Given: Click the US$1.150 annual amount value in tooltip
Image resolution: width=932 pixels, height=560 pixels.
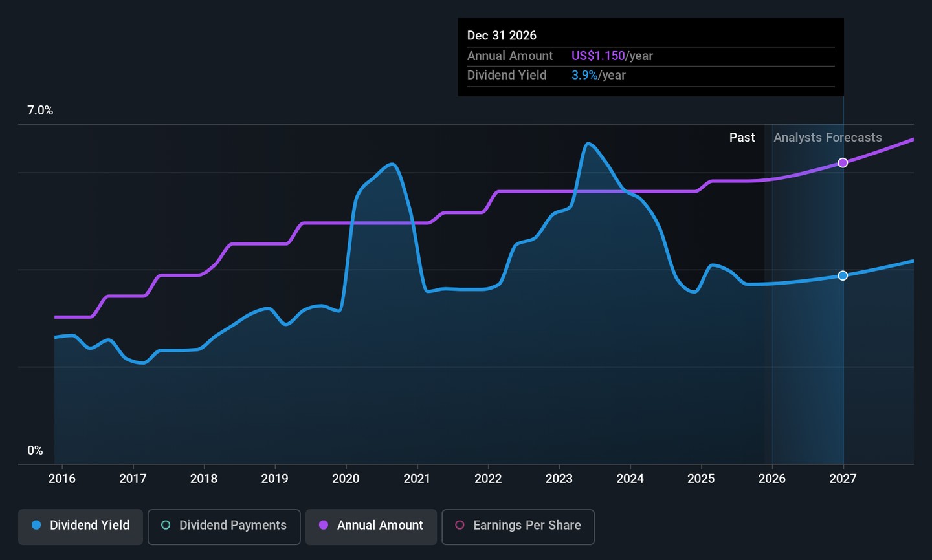Looking at the screenshot, I should click(598, 56).
